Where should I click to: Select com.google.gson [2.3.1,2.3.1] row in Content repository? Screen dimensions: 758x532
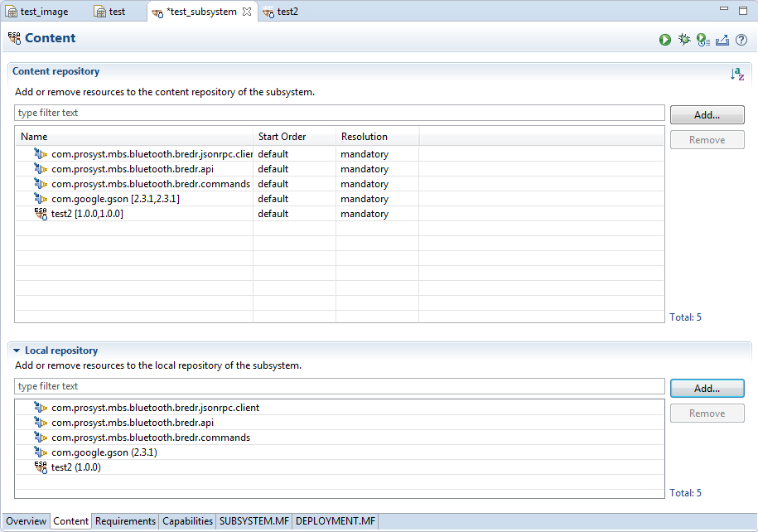pos(115,199)
